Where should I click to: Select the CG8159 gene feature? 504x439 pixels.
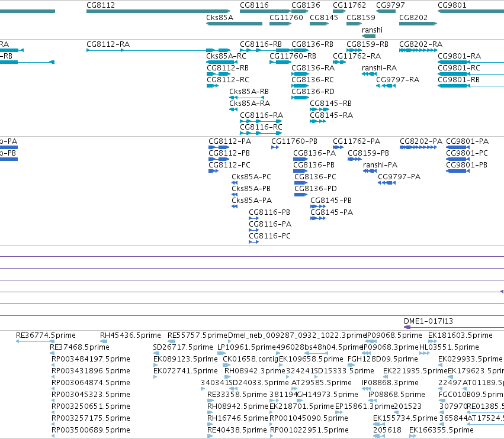tap(354, 24)
